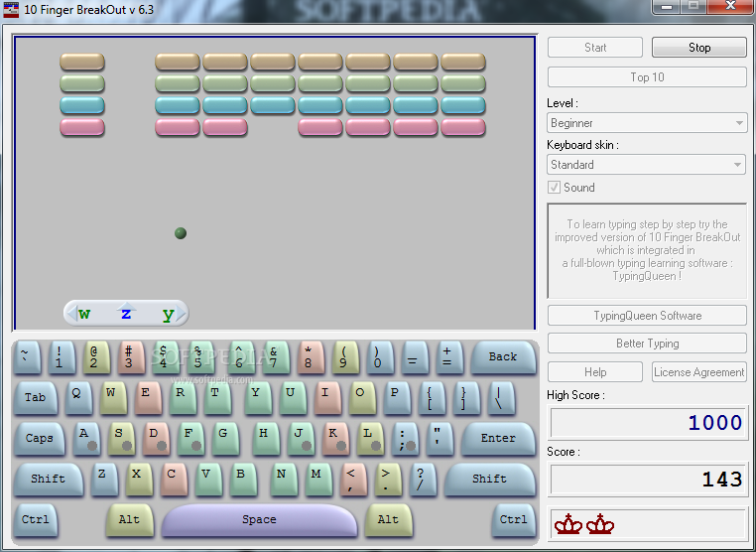756x552 pixels.
Task: Click the Caps key on virtual keyboard
Action: tap(39, 438)
